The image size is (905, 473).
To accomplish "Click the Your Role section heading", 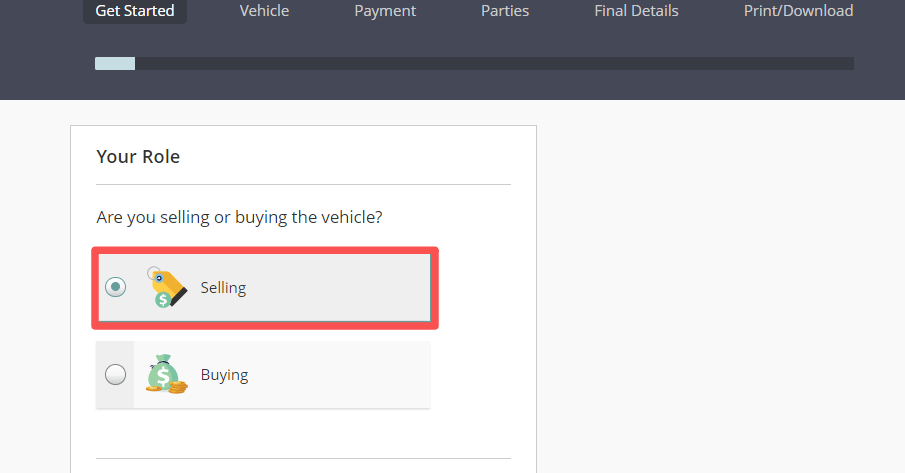I will tap(138, 157).
